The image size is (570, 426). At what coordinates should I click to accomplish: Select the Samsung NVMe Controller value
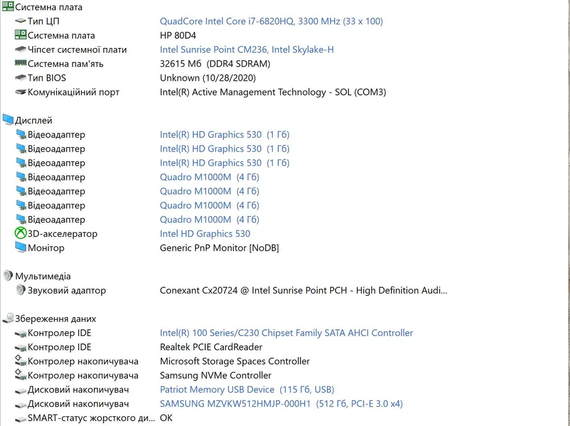tap(215, 375)
